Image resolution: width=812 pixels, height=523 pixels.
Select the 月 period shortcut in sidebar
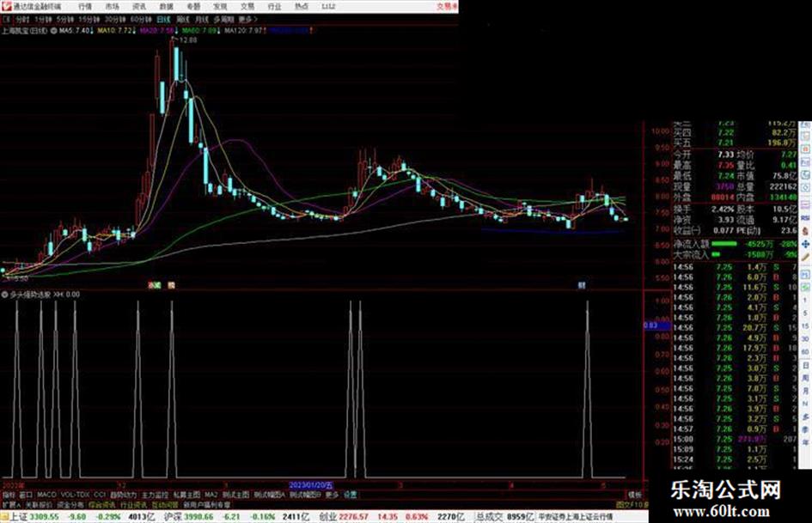point(805,391)
